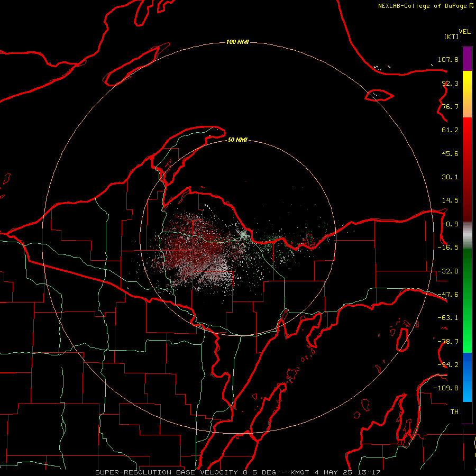Click the purple segment of color bar
Image resolution: width=476 pixels, height=476 pixels.
[467, 59]
